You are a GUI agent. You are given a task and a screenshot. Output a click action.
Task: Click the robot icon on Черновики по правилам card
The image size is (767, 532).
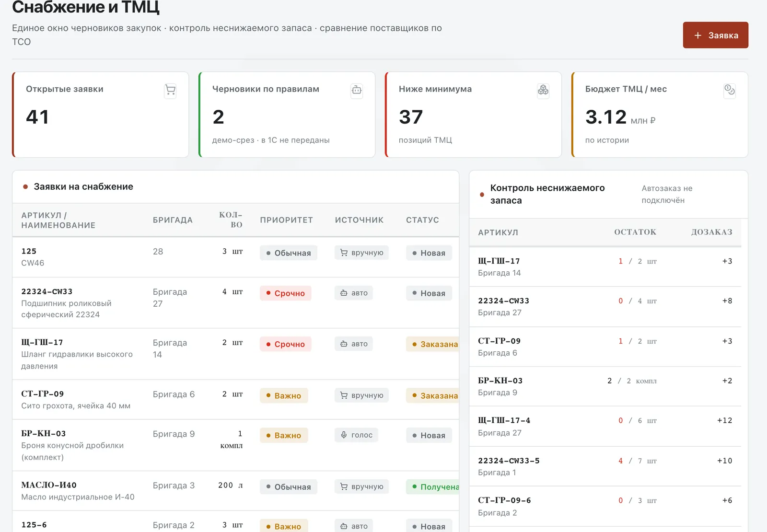pos(357,90)
